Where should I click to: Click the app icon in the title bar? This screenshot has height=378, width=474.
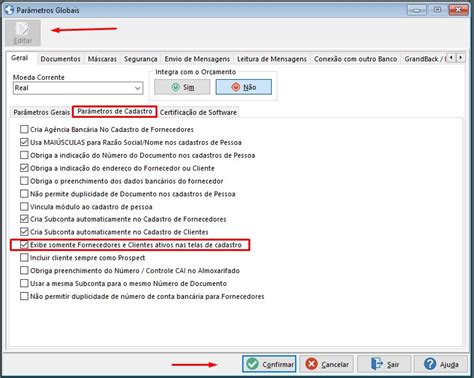point(9,10)
